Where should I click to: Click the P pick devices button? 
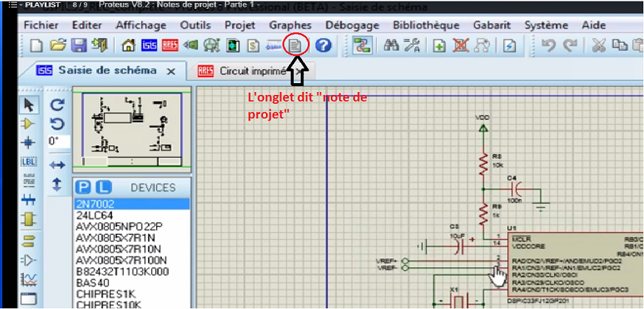coord(84,188)
